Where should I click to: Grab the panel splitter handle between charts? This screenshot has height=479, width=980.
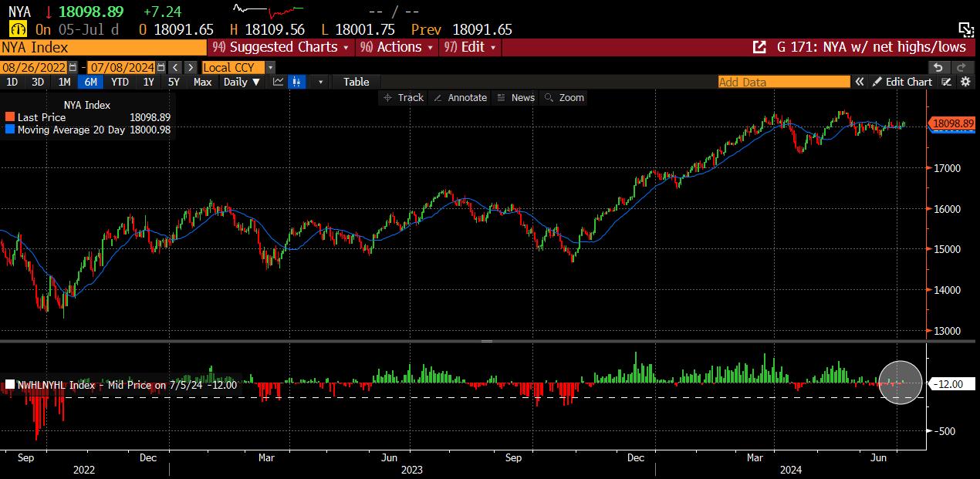[x=487, y=341]
